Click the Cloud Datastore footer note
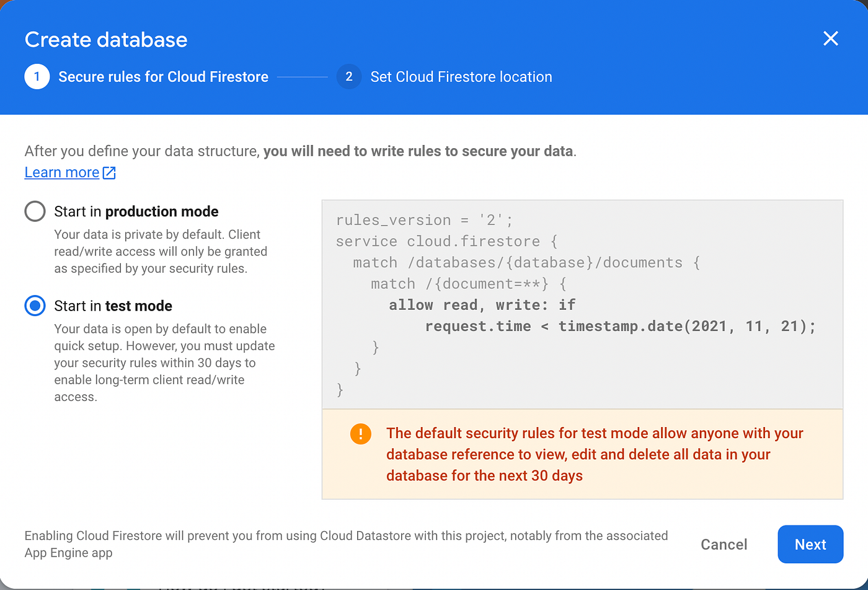Image resolution: width=868 pixels, height=590 pixels. pos(346,544)
